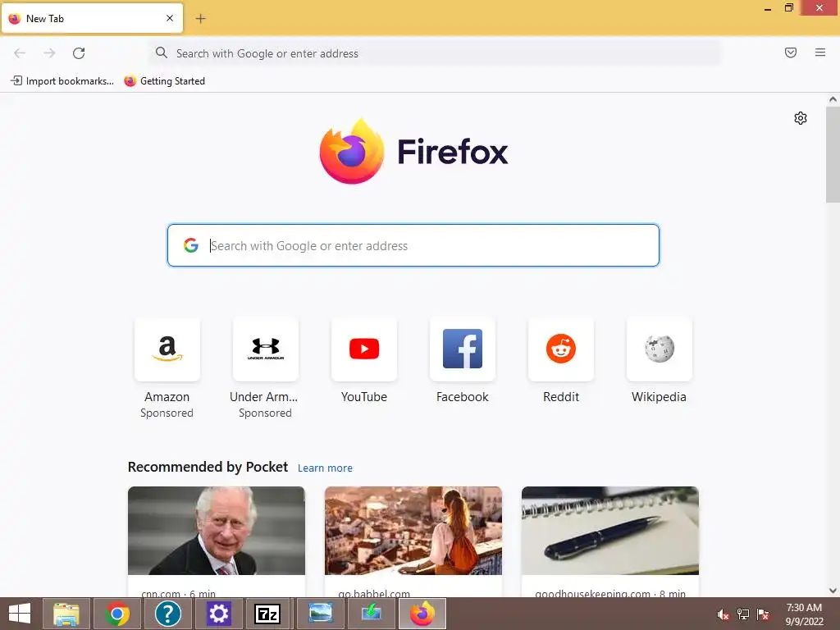Open the go.babbel.com story thumbnail
Viewport: 840px width, 630px height.
413,531
